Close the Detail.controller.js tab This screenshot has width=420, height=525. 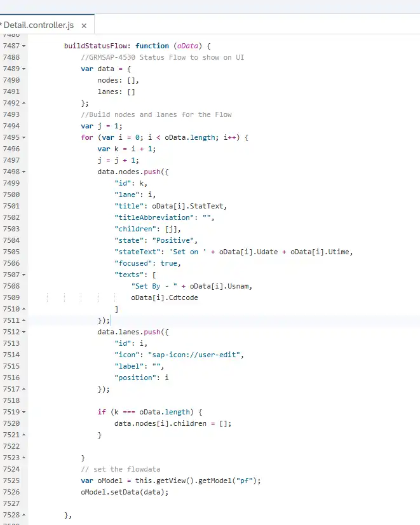(x=84, y=25)
